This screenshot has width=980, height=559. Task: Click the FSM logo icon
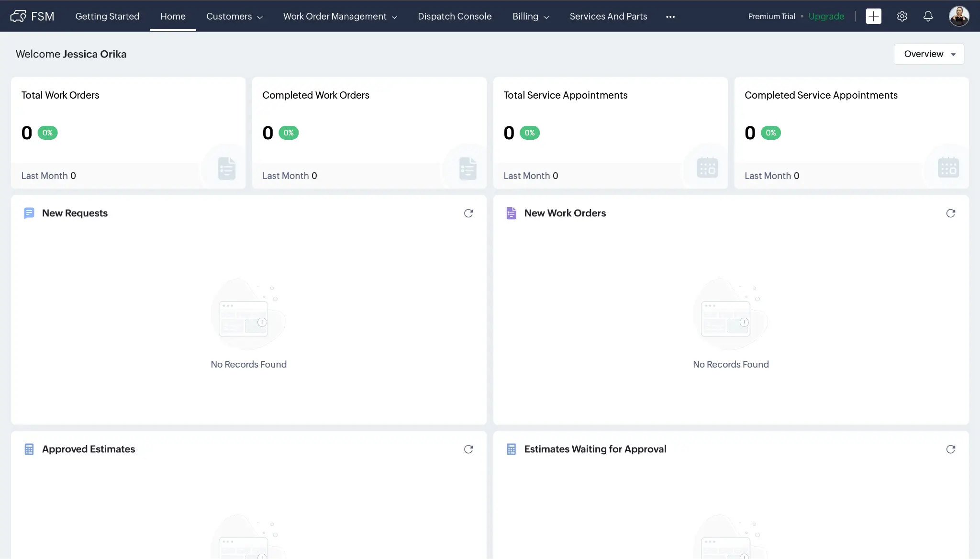18,16
